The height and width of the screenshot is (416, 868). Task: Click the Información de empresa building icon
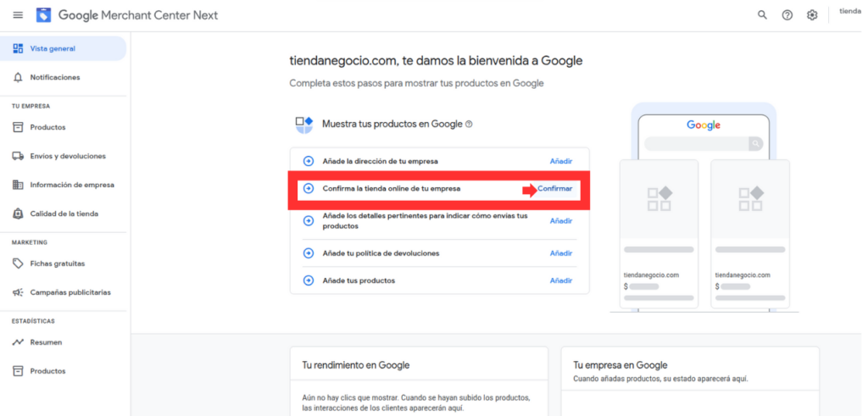pyautogui.click(x=19, y=185)
